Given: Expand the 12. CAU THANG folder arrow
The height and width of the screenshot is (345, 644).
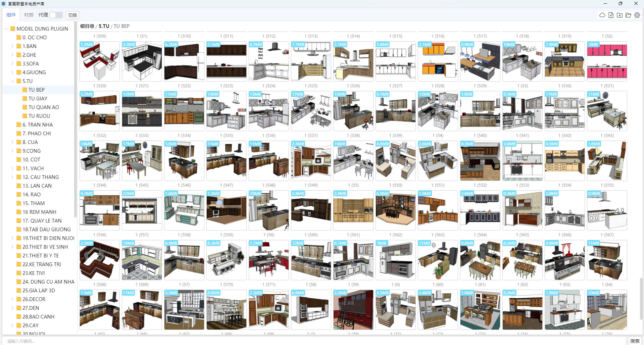Looking at the screenshot, I should [x=12, y=177].
